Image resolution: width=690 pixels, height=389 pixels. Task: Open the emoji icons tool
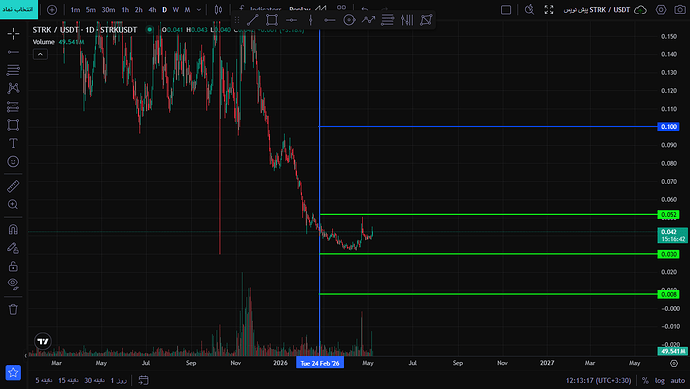13,161
